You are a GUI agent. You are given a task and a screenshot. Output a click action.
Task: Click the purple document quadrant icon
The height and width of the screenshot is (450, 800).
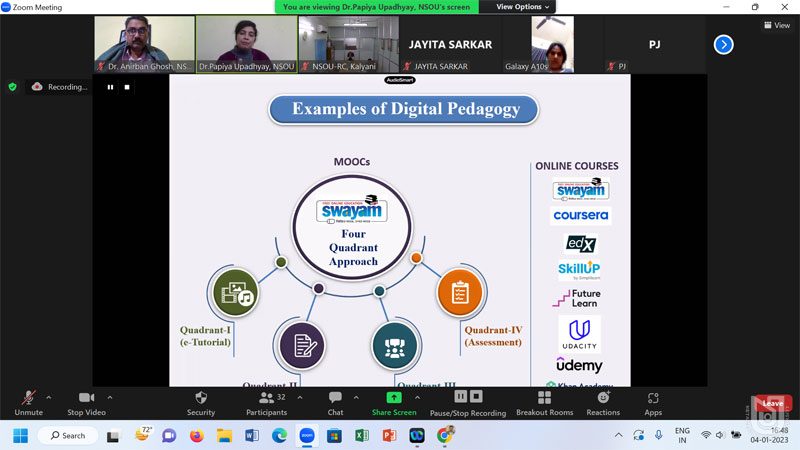(x=302, y=345)
